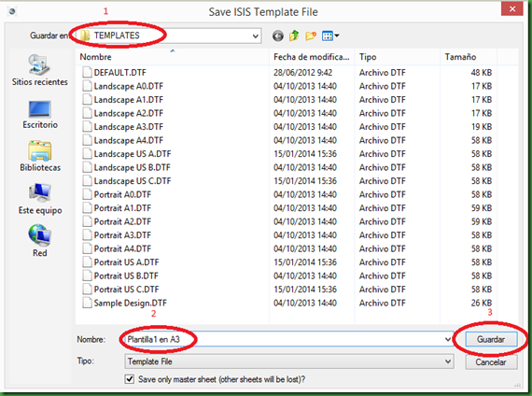The height and width of the screenshot is (396, 532).
Task: Click the file icon beside DEFAULT.DTF
Action: pyautogui.click(x=87, y=72)
